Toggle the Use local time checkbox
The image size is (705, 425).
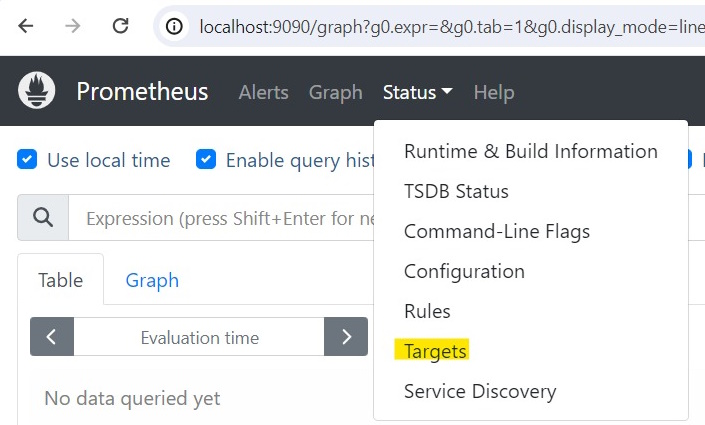click(27, 159)
